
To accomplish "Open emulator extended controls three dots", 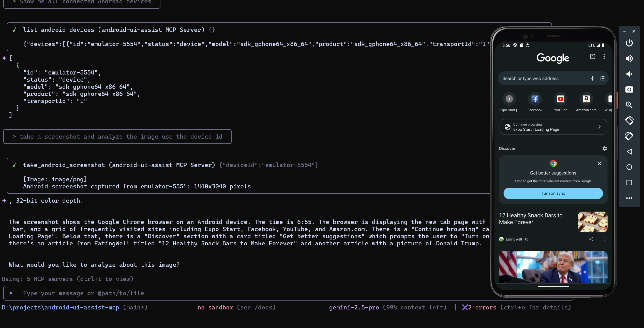I will 629,198.
